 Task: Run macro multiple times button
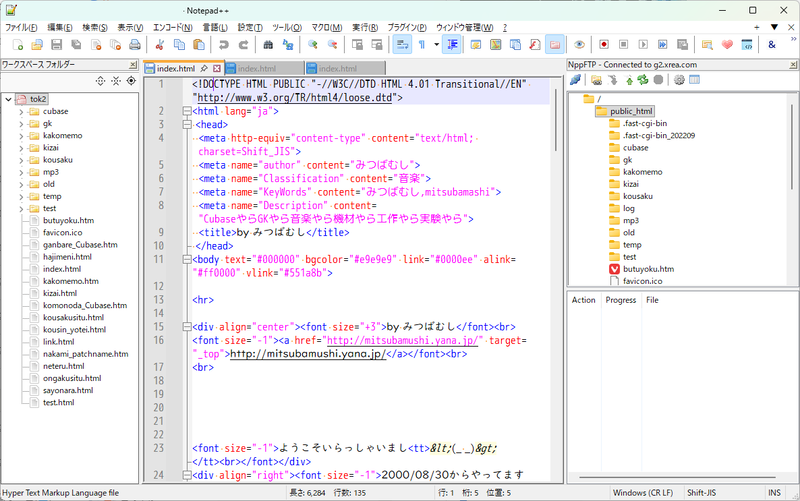point(662,45)
